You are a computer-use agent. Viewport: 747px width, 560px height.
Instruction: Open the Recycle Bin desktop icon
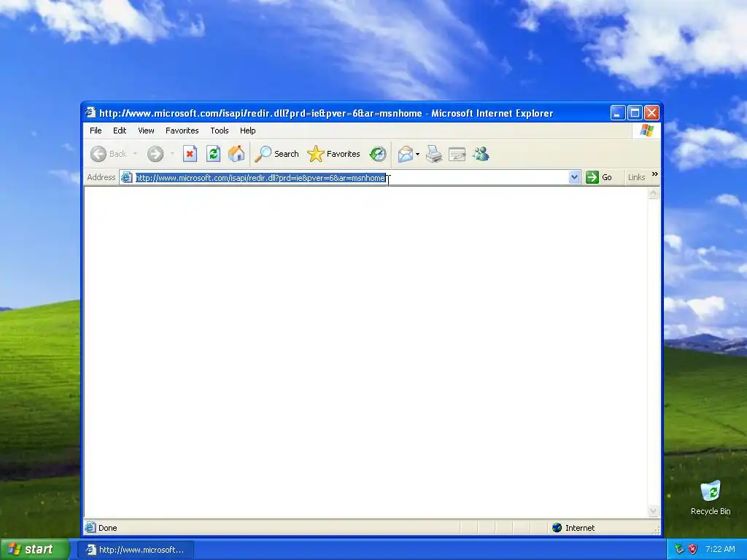pyautogui.click(x=711, y=497)
